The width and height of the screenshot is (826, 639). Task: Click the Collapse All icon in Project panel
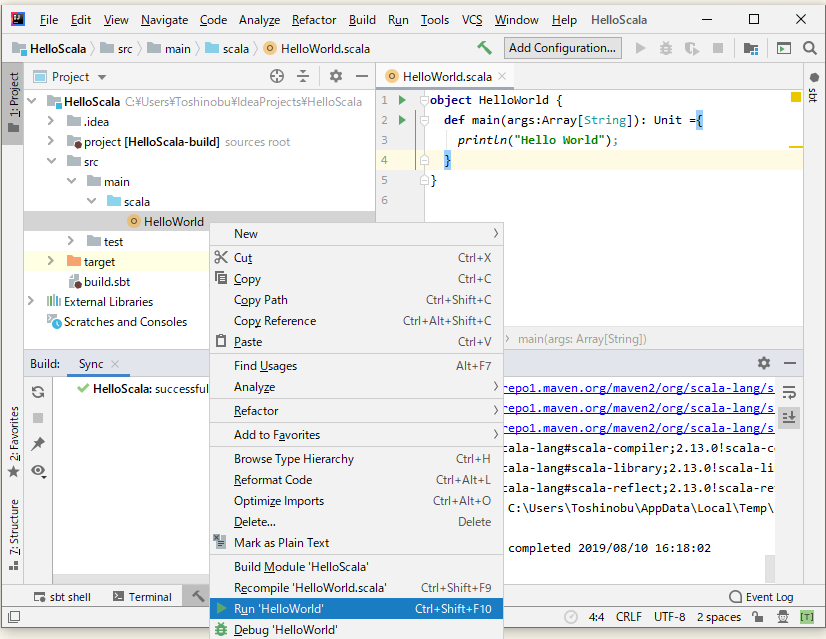coord(303,76)
